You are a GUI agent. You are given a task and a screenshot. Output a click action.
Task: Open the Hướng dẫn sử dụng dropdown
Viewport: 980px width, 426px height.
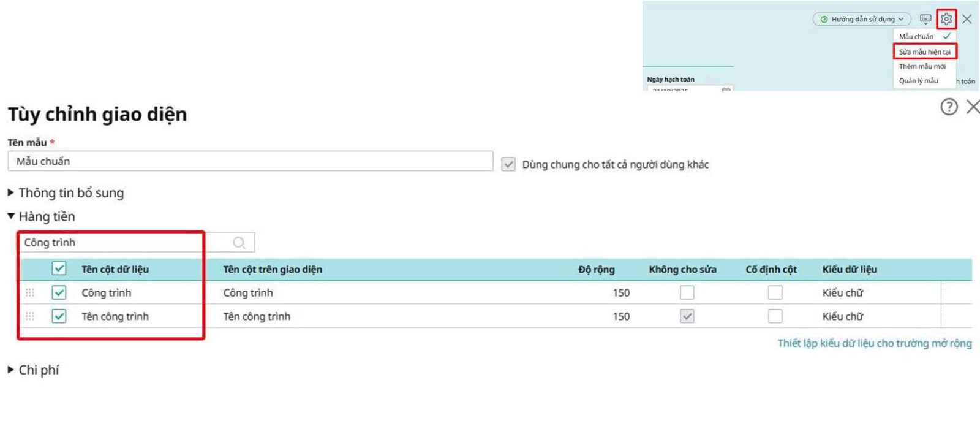[862, 19]
